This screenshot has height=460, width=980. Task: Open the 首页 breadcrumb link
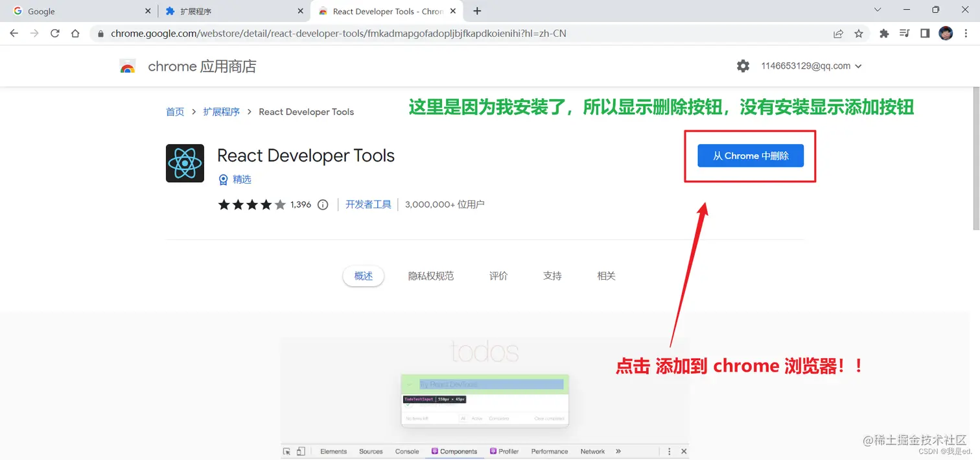point(174,112)
